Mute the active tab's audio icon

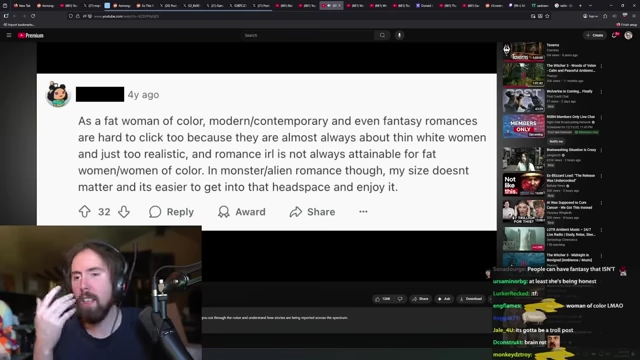click(329, 6)
